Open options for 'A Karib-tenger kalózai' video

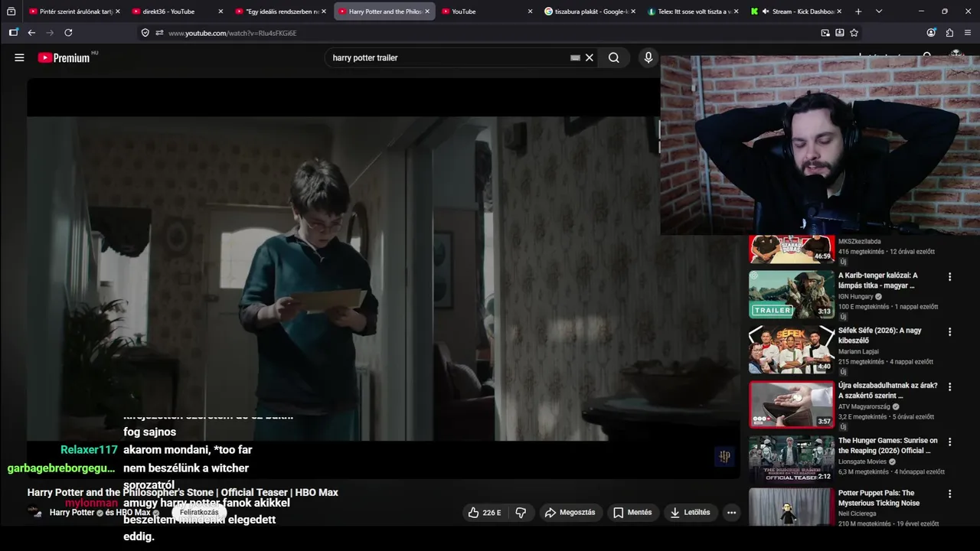949,277
